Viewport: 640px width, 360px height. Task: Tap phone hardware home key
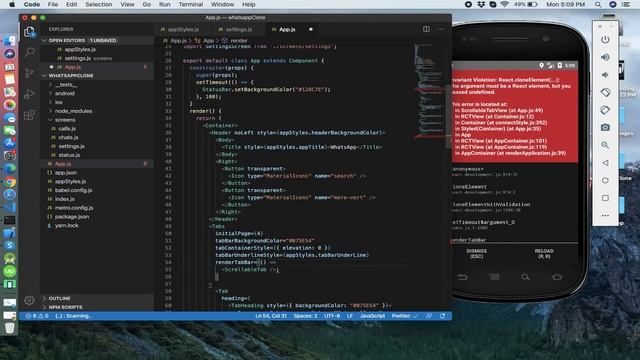click(557, 277)
